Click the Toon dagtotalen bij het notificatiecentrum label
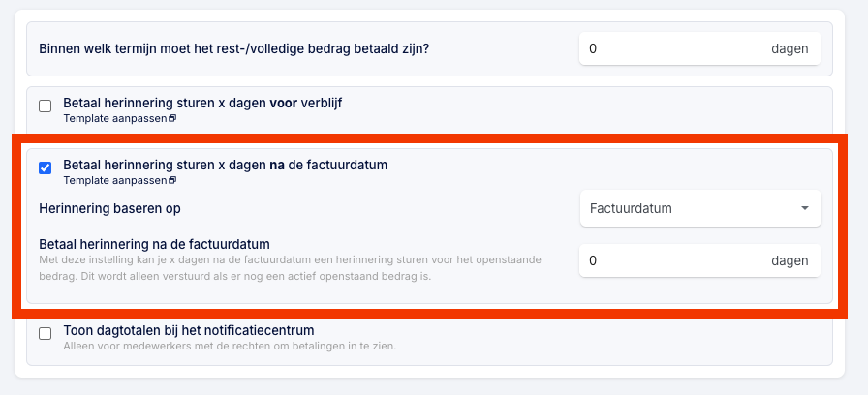This screenshot has height=395, width=868. (189, 331)
